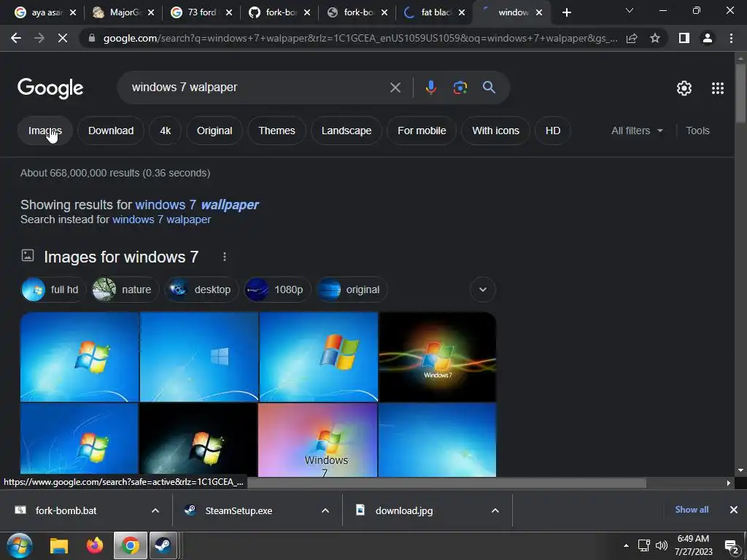This screenshot has width=747, height=560.
Task: Close the 'aya asar' tab
Action: point(73,13)
